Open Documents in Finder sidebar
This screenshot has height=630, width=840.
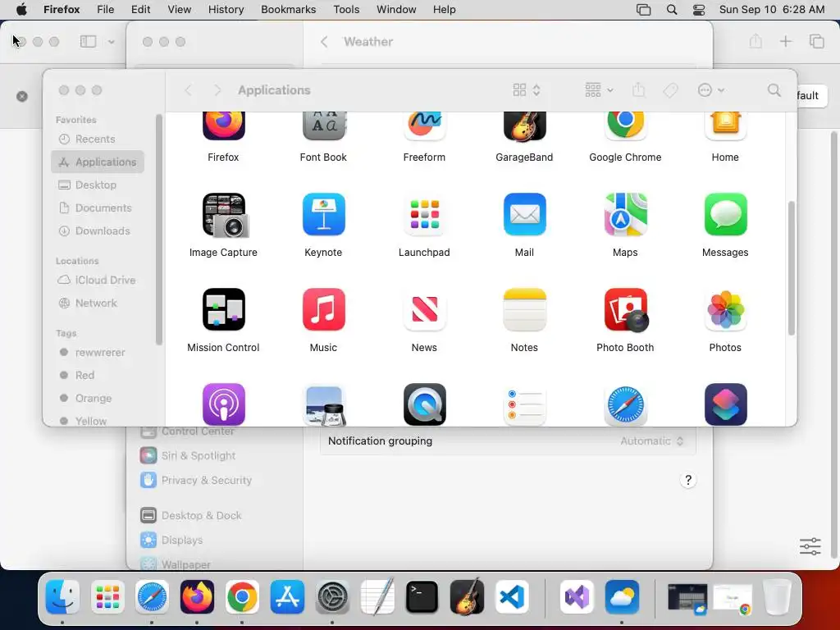point(98,208)
